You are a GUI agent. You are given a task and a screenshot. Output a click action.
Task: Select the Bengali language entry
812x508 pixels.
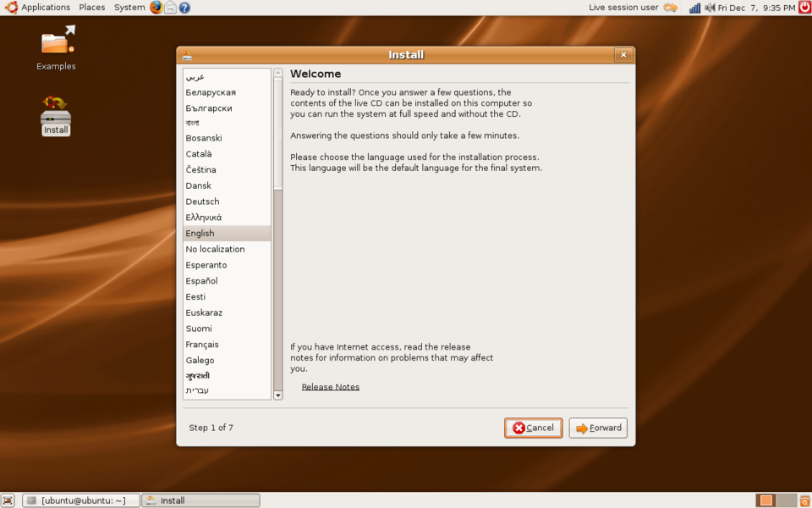pos(227,123)
